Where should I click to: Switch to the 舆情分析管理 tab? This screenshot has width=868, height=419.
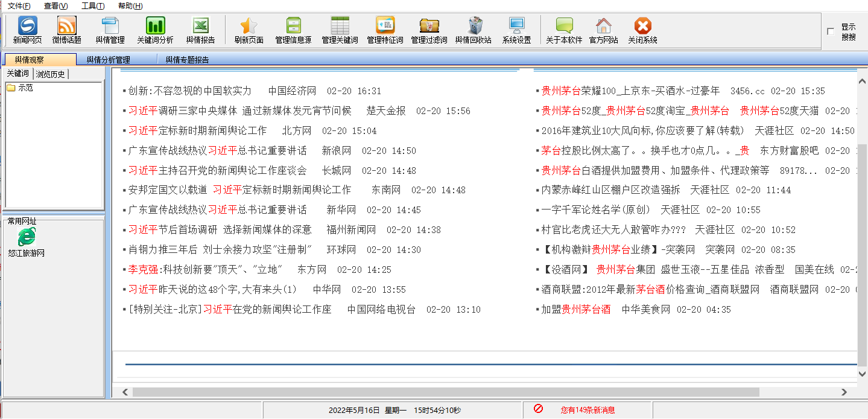tap(108, 60)
